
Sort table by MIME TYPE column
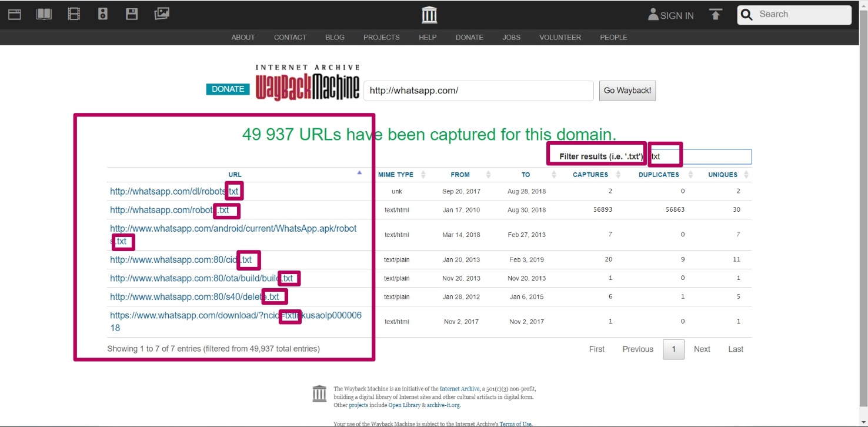point(403,175)
